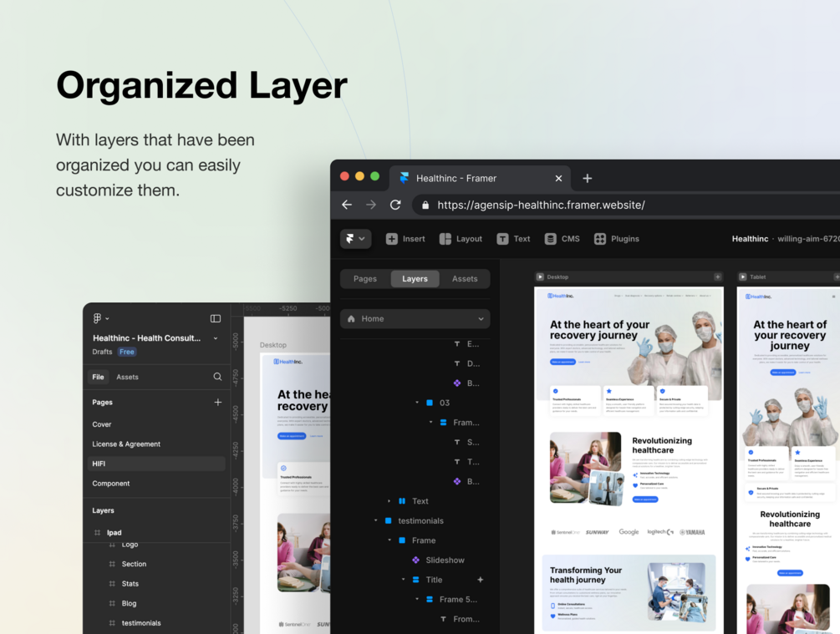This screenshot has height=634, width=840.
Task: Switch to the Assets tab in Figma
Action: pos(128,377)
